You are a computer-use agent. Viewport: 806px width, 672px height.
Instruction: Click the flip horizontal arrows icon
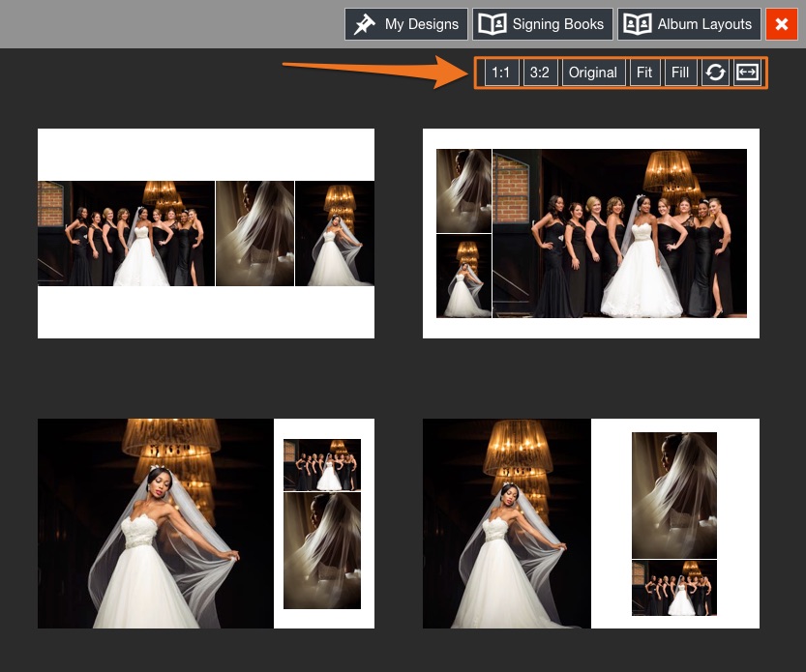tap(747, 73)
